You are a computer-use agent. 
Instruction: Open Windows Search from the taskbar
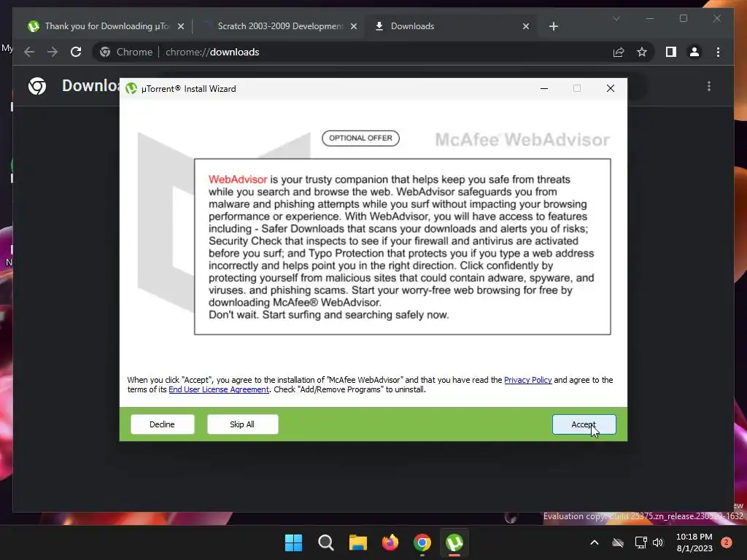[326, 542]
